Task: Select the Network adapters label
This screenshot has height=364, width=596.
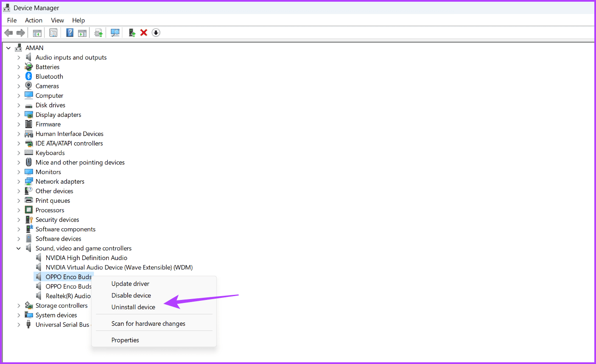Action: [60, 181]
